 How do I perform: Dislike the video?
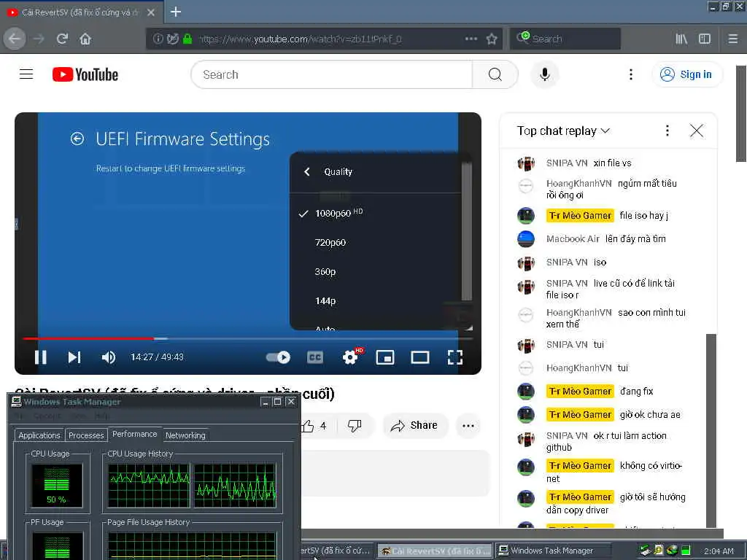[x=355, y=426]
